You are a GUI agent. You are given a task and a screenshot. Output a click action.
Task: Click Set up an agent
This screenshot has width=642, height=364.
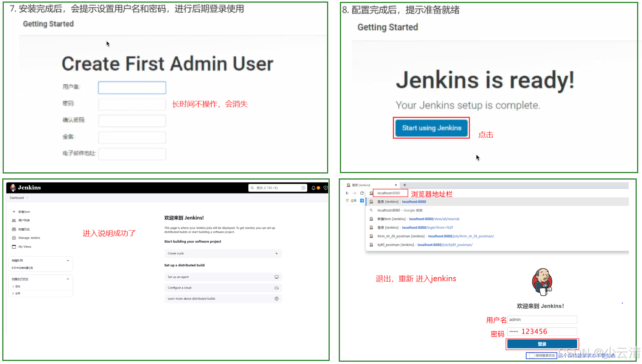click(223, 277)
